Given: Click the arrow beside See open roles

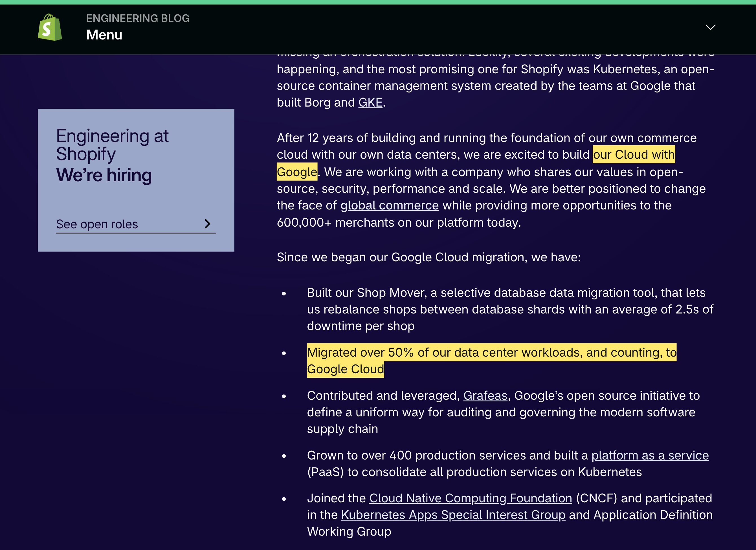Looking at the screenshot, I should (207, 224).
